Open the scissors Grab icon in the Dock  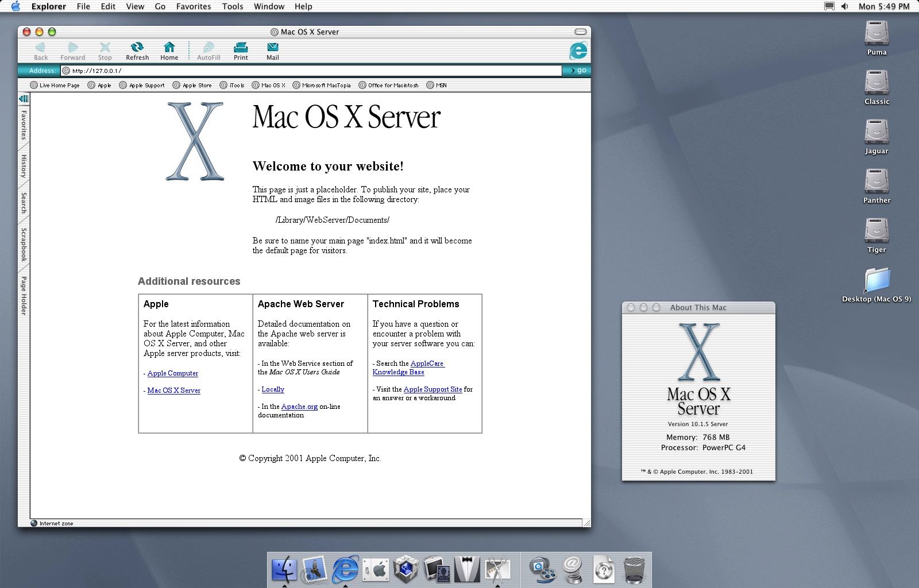[x=497, y=570]
